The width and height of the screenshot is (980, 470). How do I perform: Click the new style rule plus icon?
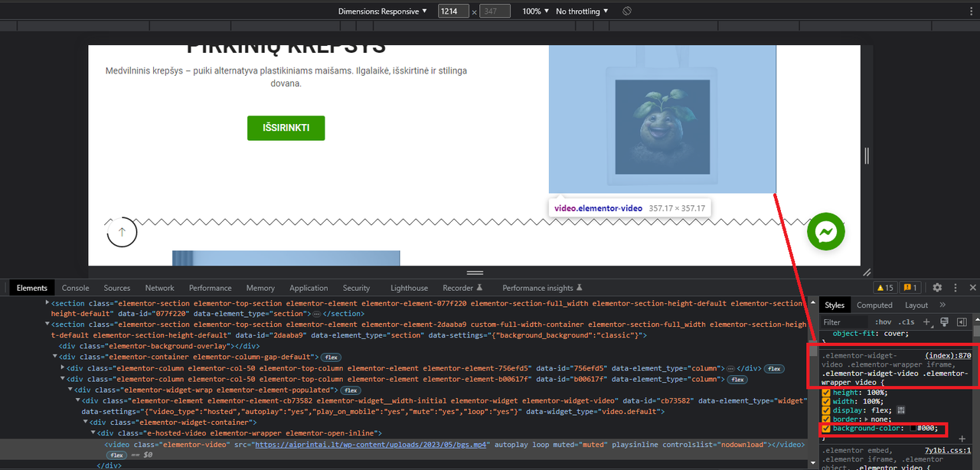[x=927, y=322]
